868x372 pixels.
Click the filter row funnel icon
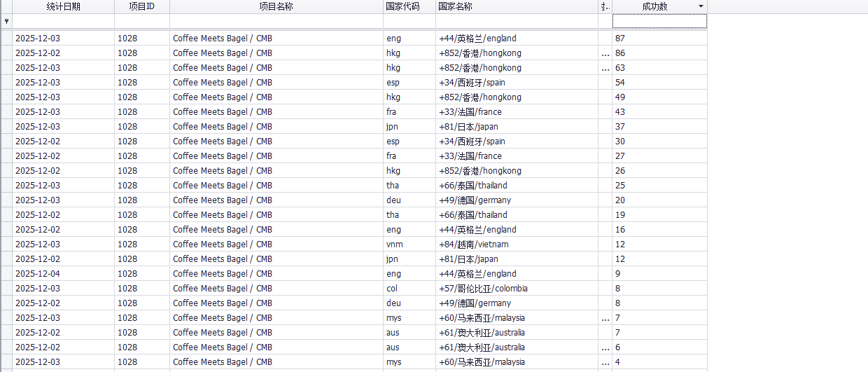6,22
